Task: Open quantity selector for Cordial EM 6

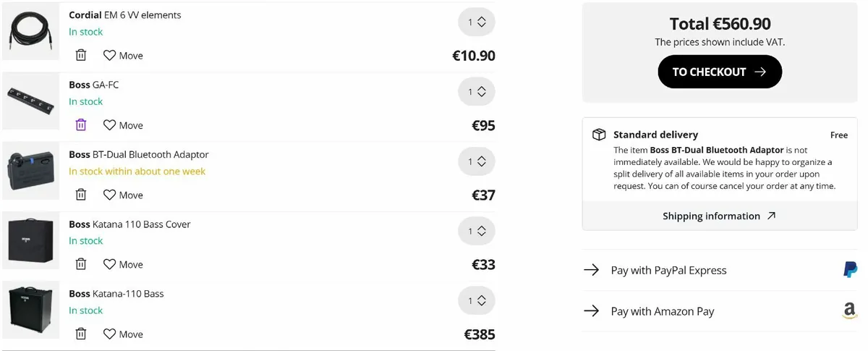Action: coord(476,22)
